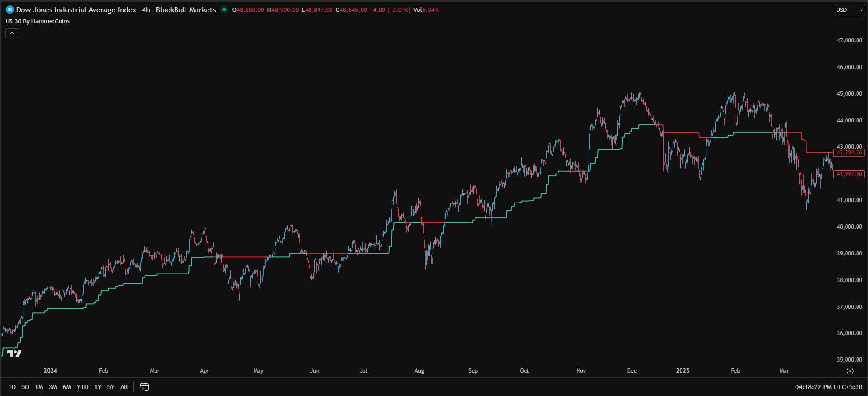Select the 5Y date range
This screenshot has height=396, width=868.
(x=111, y=387)
